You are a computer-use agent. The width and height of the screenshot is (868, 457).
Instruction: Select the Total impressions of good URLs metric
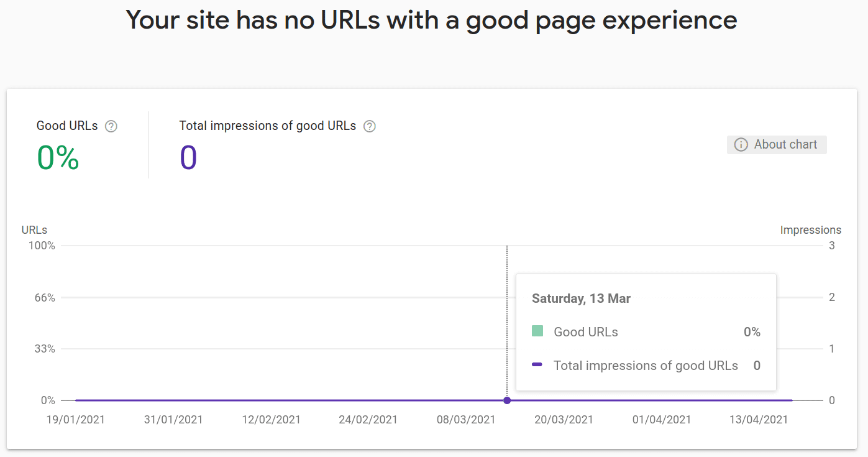pyautogui.click(x=268, y=126)
